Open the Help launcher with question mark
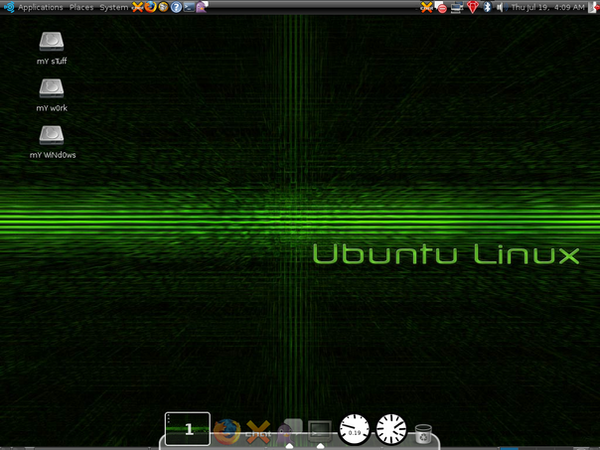The width and height of the screenshot is (600, 450). (176, 7)
